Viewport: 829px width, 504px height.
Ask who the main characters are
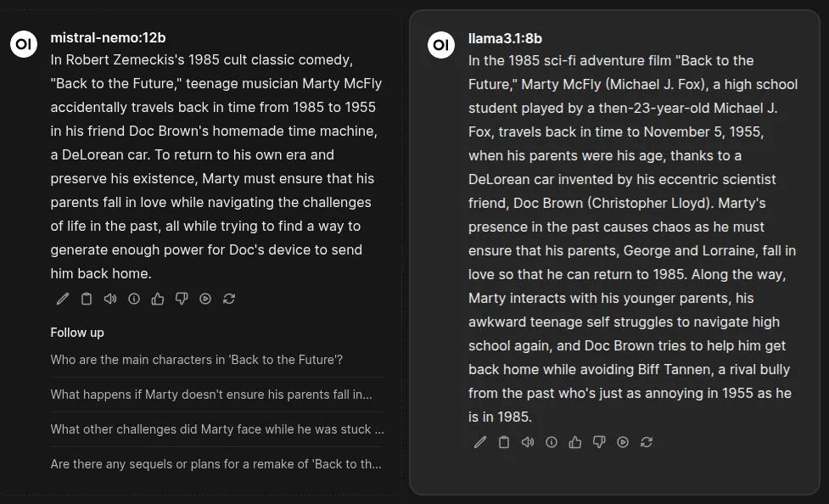point(197,360)
